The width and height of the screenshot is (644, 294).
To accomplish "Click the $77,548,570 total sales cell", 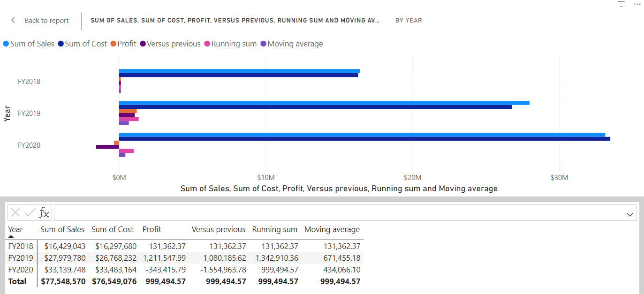I will [x=63, y=281].
